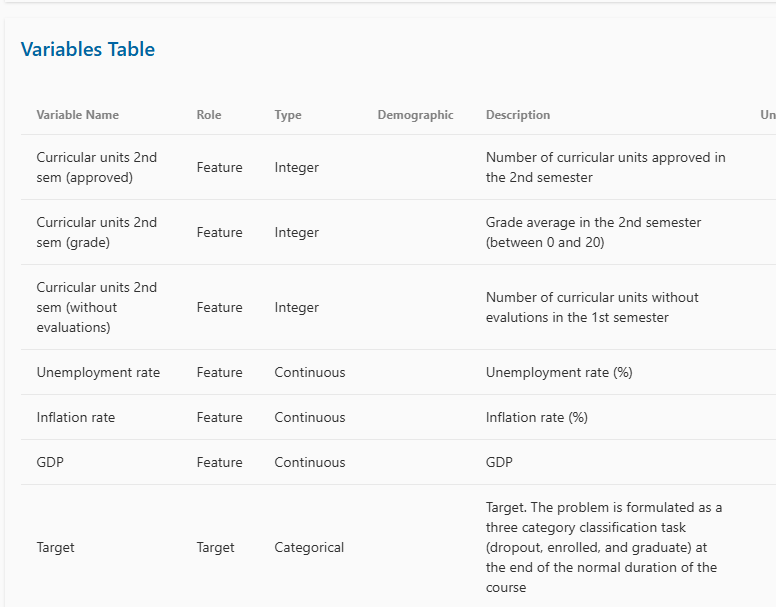Click the "Unemployment rate (%)" description
This screenshot has width=776, height=607.
point(559,372)
